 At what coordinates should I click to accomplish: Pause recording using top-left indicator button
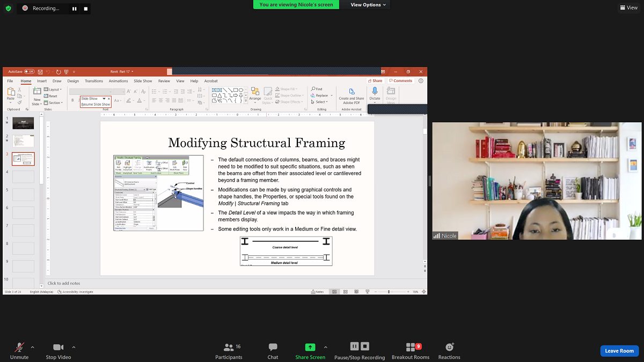coord(74,9)
